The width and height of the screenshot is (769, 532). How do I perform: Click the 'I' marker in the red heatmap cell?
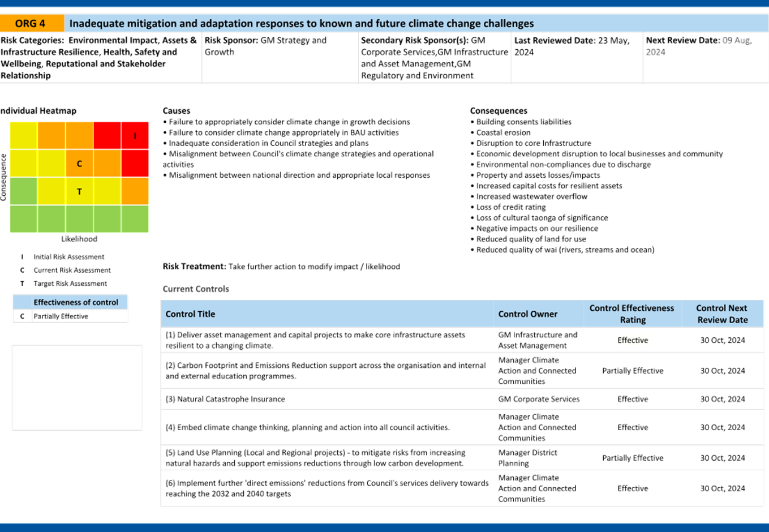(x=135, y=136)
